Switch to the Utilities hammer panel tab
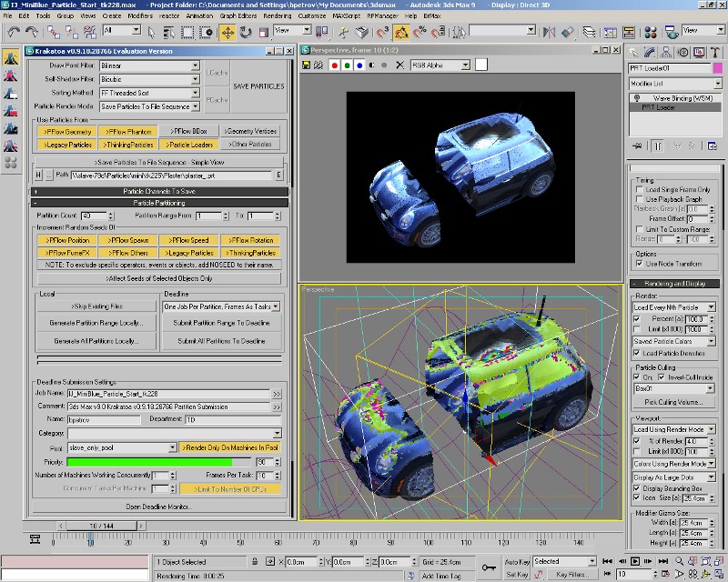 pyautogui.click(x=715, y=53)
